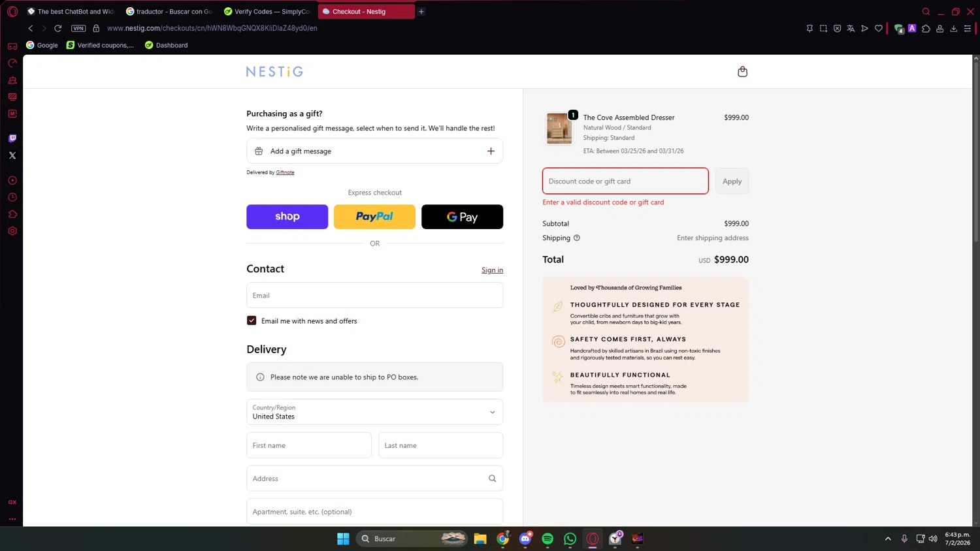Go back to previous page

pos(30,28)
